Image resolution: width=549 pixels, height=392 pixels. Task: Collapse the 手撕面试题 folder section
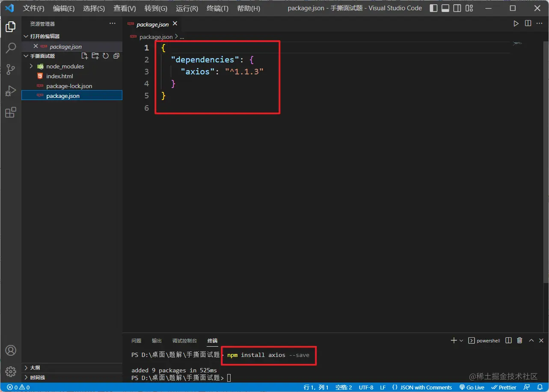(26, 56)
